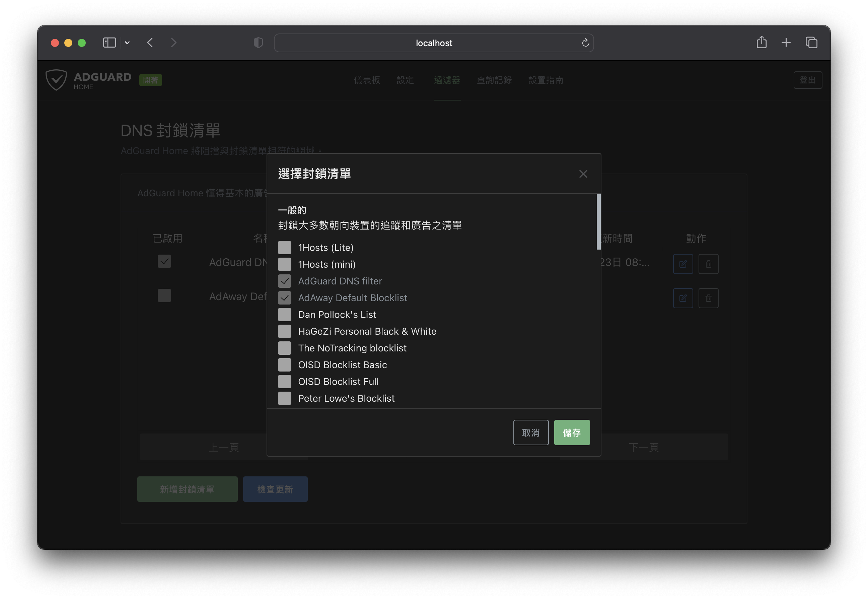The height and width of the screenshot is (599, 868).
Task: Toggle enabled checkbox for AdGuard DNS table row
Action: [x=164, y=261]
